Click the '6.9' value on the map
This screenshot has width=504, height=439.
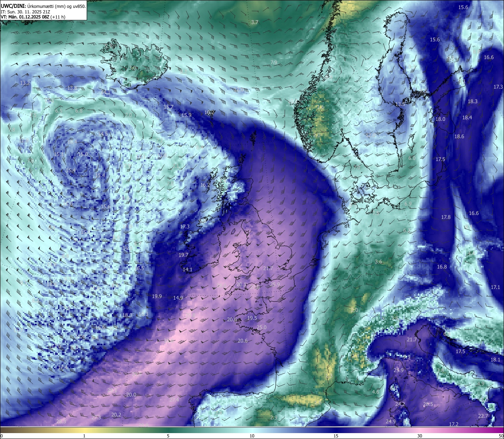click(x=408, y=204)
